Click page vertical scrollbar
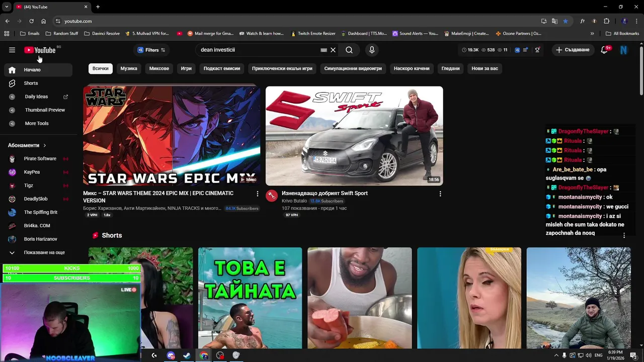The image size is (644, 362). (641, 70)
